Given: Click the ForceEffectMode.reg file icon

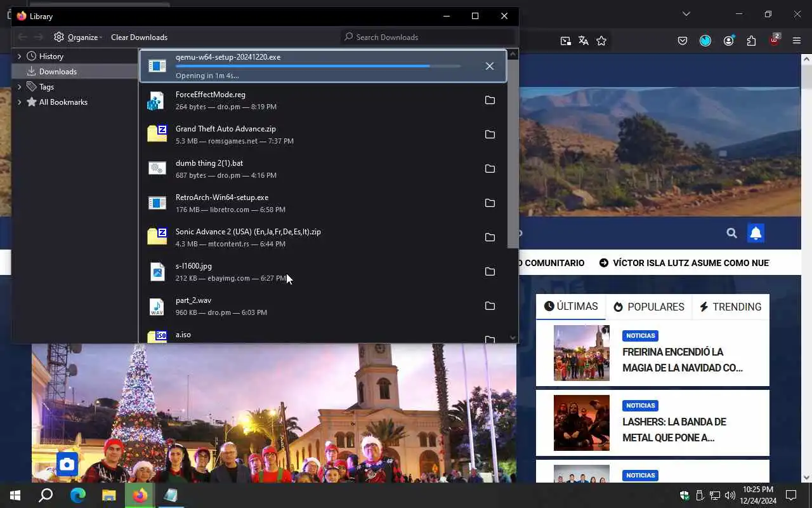Looking at the screenshot, I should point(157,100).
